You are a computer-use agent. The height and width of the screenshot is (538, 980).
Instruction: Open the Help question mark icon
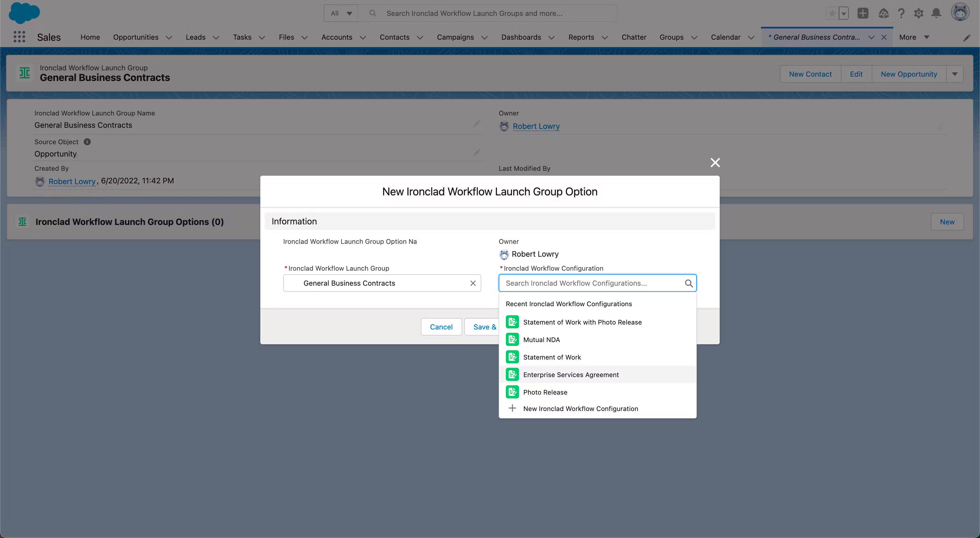click(901, 13)
